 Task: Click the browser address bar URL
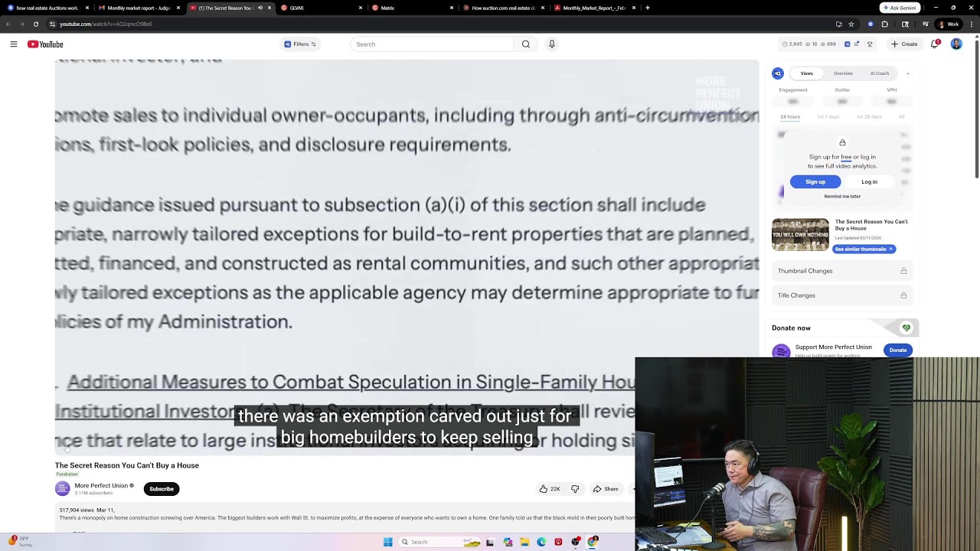click(106, 24)
